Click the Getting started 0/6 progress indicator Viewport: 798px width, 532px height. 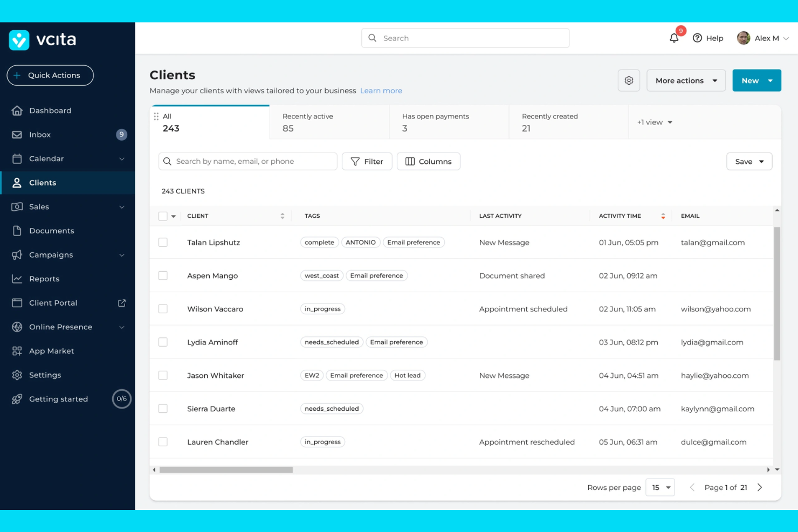(121, 399)
